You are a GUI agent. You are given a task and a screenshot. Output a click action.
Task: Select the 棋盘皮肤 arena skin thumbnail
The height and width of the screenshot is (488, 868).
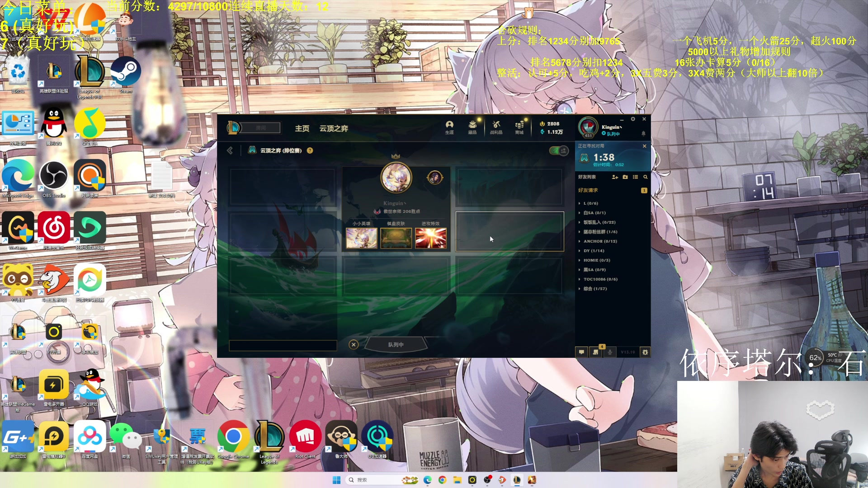pos(396,238)
